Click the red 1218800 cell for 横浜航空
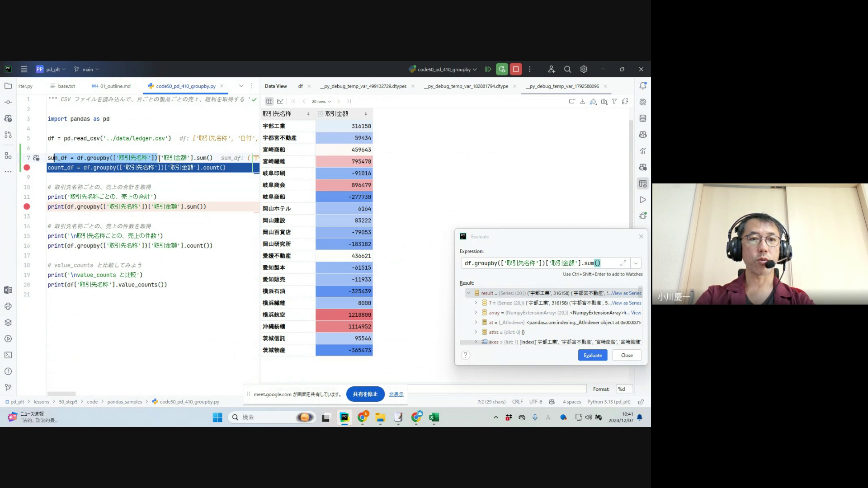The height and width of the screenshot is (488, 868). point(344,315)
